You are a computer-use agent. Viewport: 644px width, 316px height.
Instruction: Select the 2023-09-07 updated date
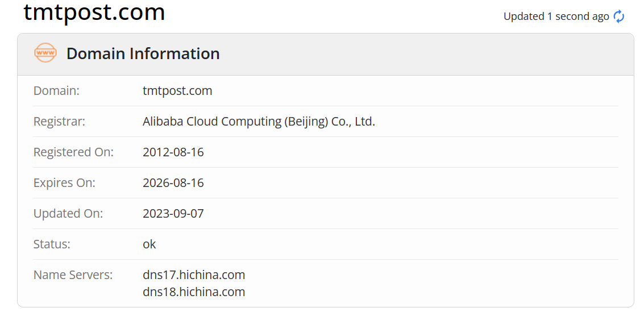tap(173, 214)
